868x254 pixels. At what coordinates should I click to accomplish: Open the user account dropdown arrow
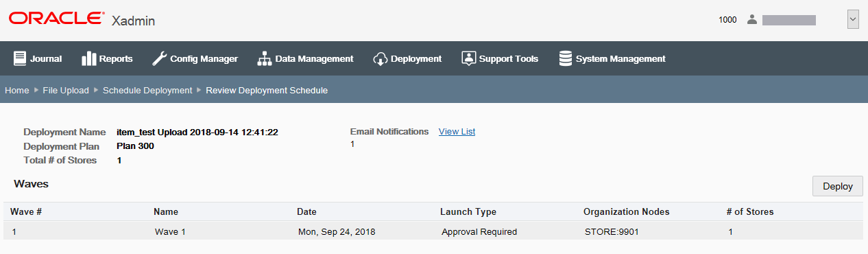tap(853, 20)
